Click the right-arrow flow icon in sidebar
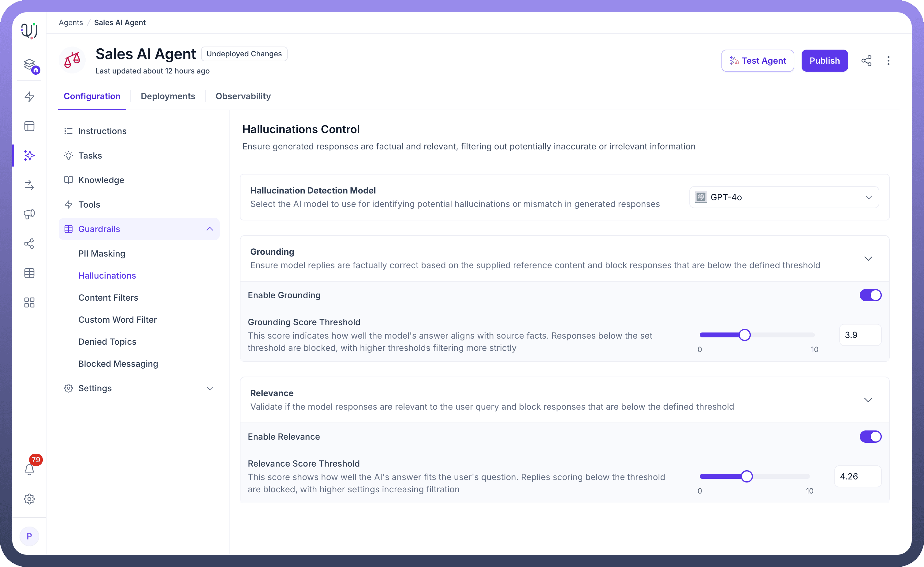Viewport: 924px width, 567px height. click(x=29, y=185)
